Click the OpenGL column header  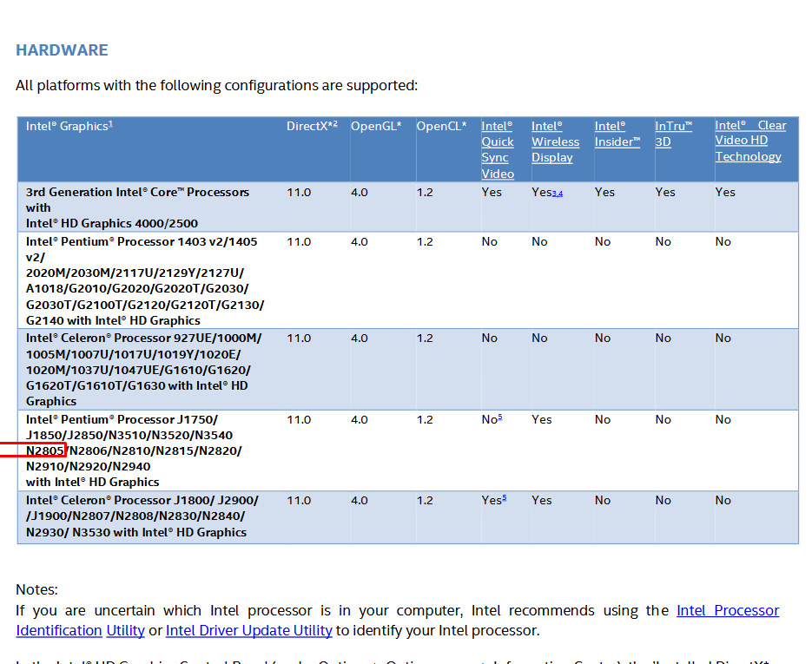click(375, 126)
